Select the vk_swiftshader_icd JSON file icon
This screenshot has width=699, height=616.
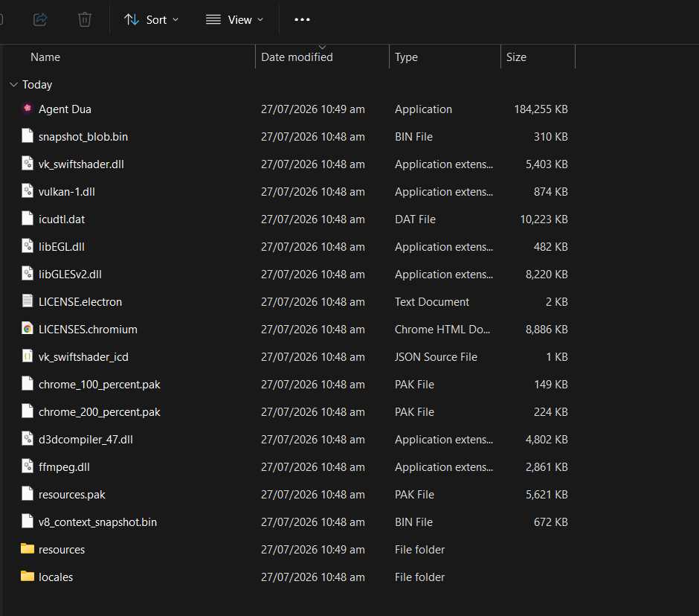tap(28, 356)
